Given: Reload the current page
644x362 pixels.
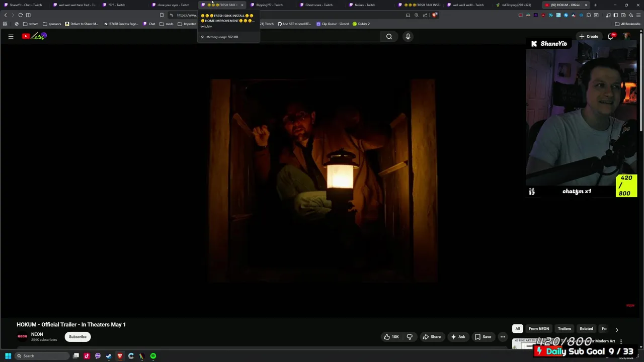Looking at the screenshot, I should (21, 15).
